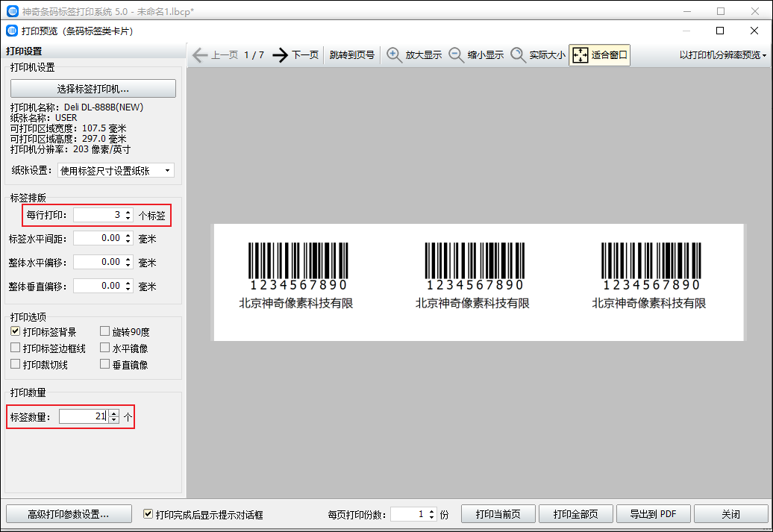The width and height of the screenshot is (773, 532).
Task: Click the page indicator 1 / 7
Action: (x=254, y=54)
